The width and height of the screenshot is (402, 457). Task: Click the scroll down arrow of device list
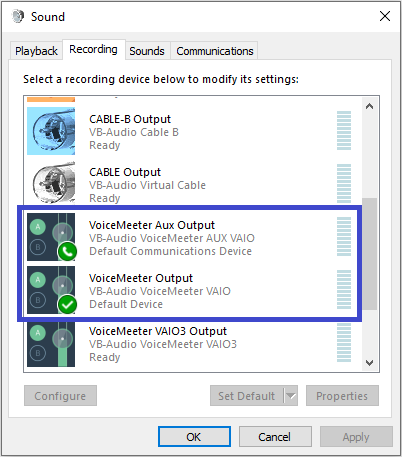(369, 362)
